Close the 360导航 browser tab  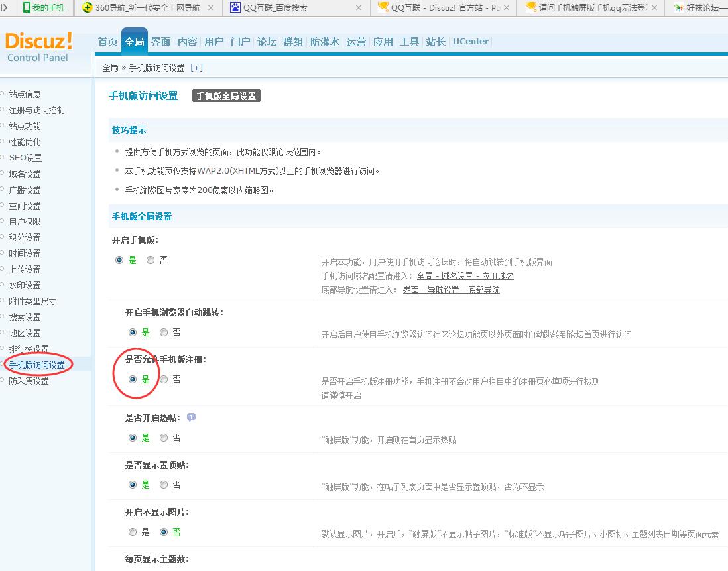tap(211, 8)
